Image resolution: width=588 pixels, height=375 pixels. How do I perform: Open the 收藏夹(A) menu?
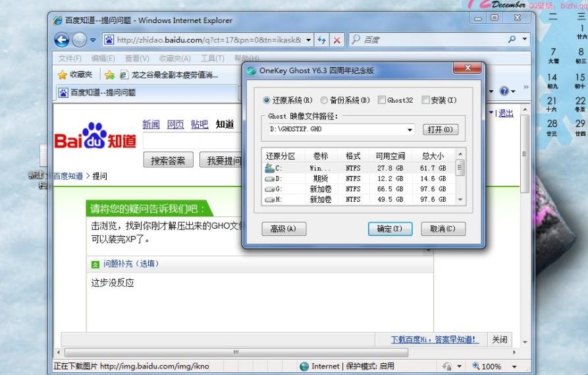click(174, 58)
